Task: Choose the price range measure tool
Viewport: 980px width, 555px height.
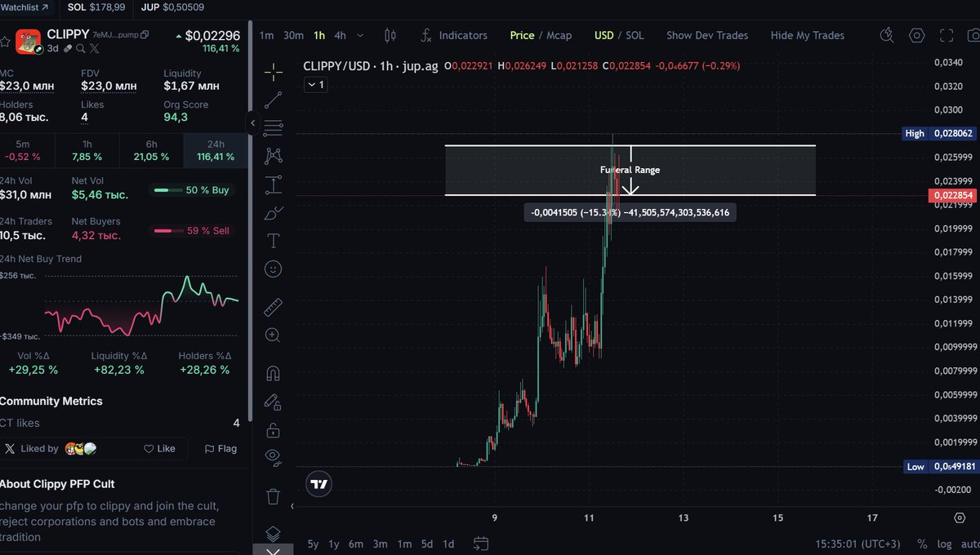Action: coord(274,184)
